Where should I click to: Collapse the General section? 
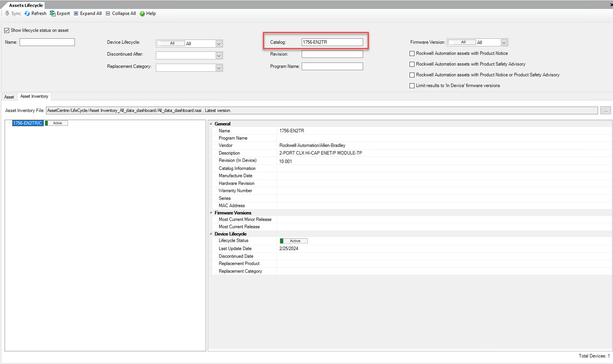pyautogui.click(x=211, y=124)
